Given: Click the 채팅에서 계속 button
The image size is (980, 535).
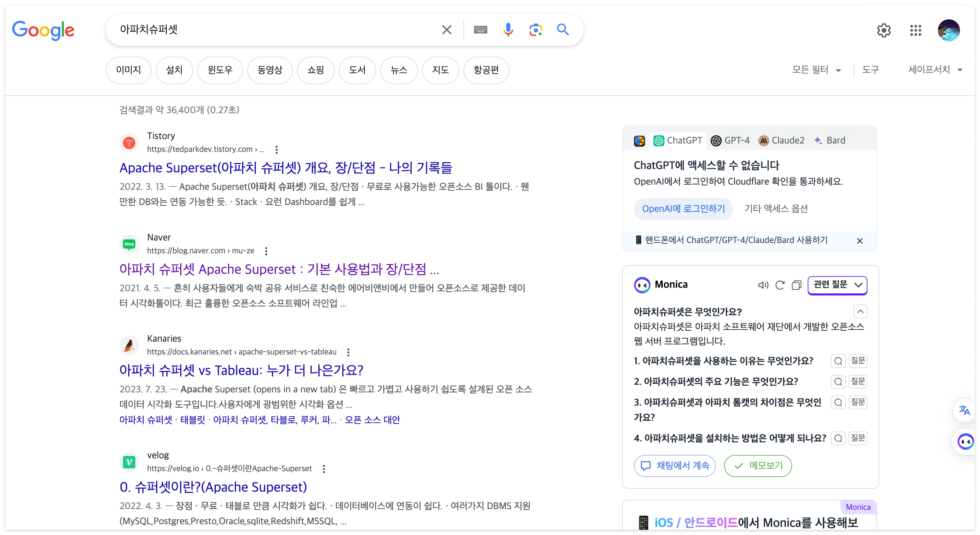Looking at the screenshot, I should pyautogui.click(x=674, y=466).
